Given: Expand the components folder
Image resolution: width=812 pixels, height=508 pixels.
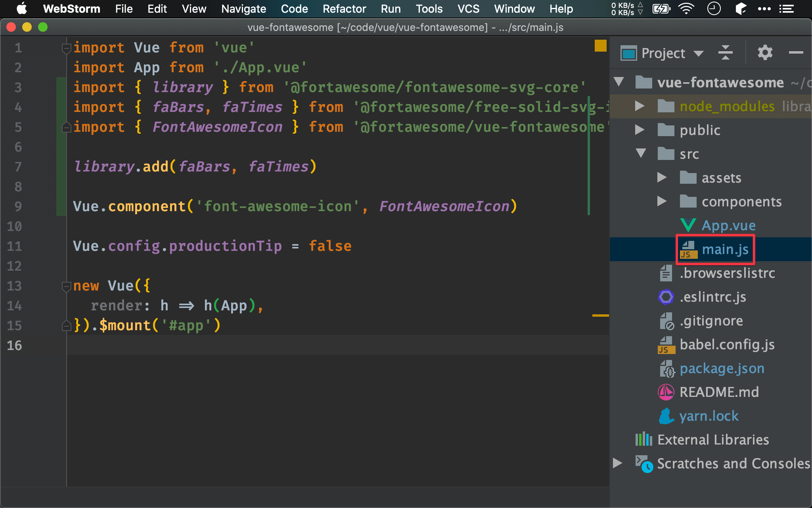Looking at the screenshot, I should pyautogui.click(x=662, y=201).
